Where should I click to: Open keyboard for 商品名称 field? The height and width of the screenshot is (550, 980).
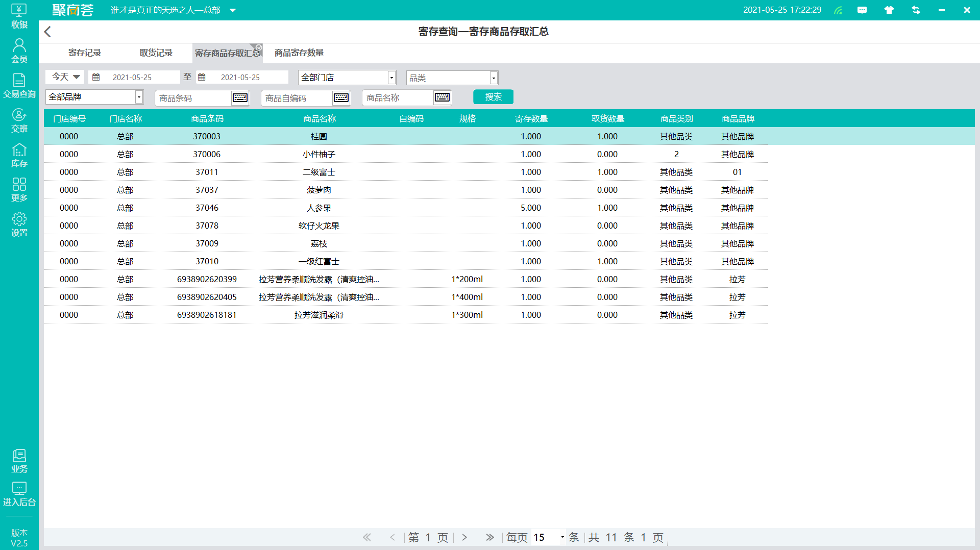tap(442, 97)
